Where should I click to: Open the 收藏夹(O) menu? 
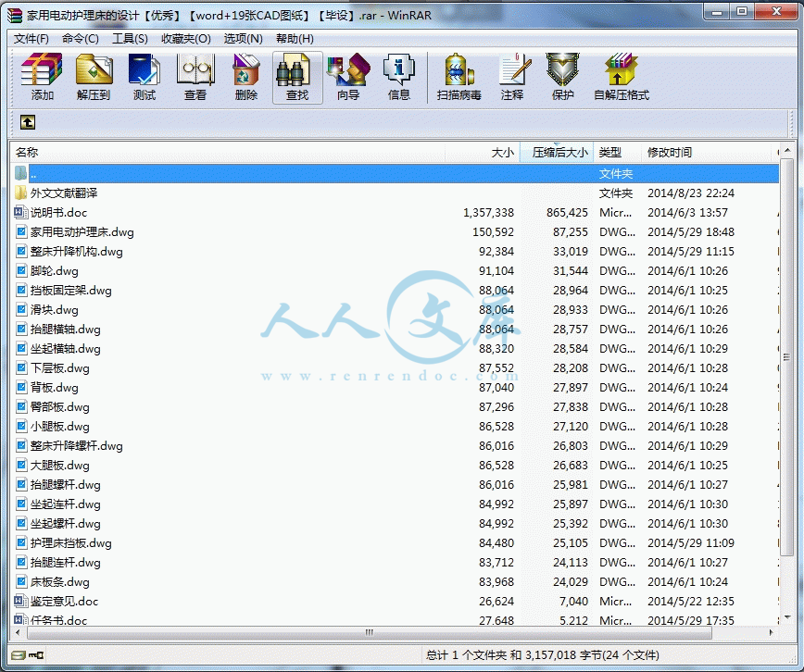[185, 39]
